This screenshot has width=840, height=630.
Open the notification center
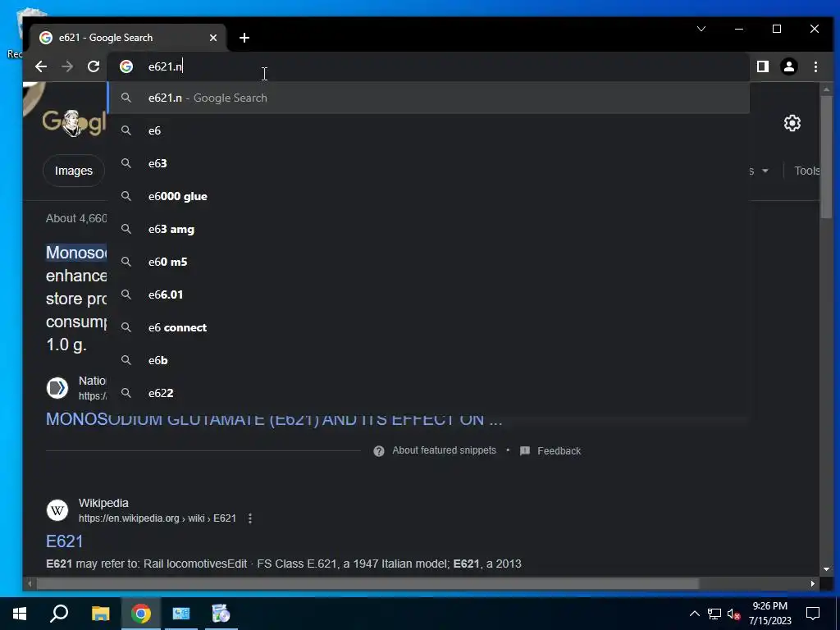coord(813,614)
